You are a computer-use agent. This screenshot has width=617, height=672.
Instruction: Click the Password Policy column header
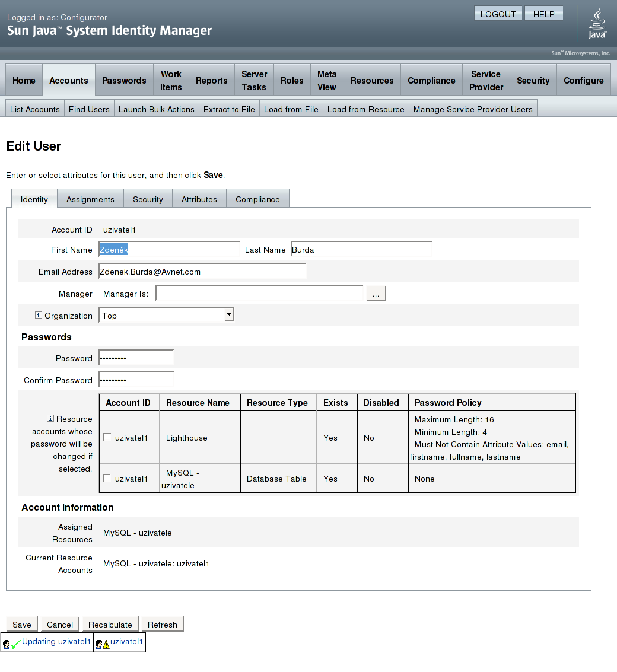(x=492, y=402)
